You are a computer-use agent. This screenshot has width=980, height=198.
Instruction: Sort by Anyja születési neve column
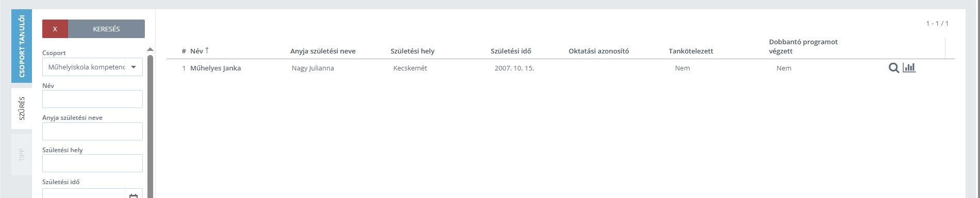tap(323, 51)
